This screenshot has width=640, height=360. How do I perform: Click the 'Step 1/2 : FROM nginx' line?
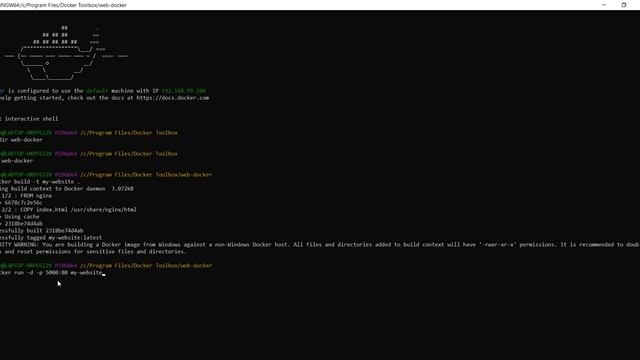click(26, 196)
